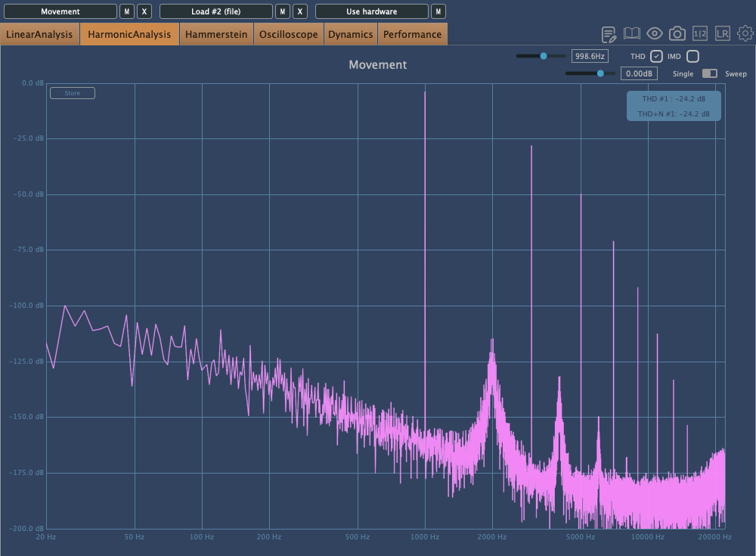Uncheck the THD checkbox
This screenshot has height=556, width=756.
657,56
